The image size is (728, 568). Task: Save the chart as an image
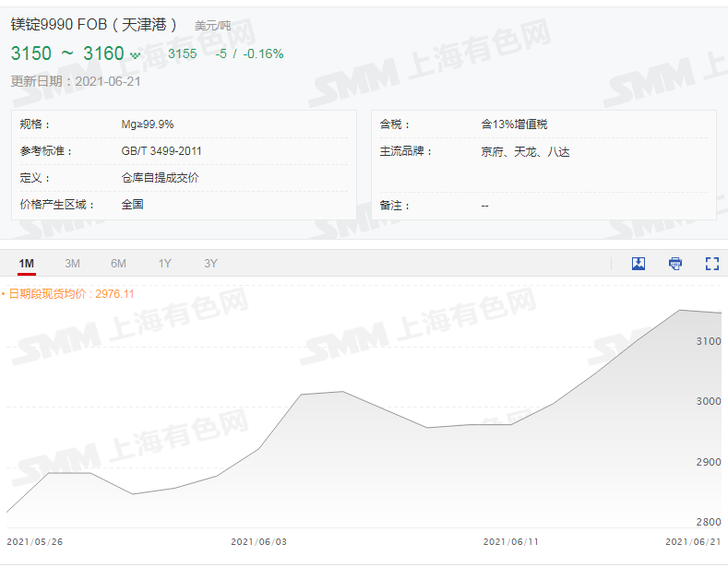pyautogui.click(x=638, y=264)
